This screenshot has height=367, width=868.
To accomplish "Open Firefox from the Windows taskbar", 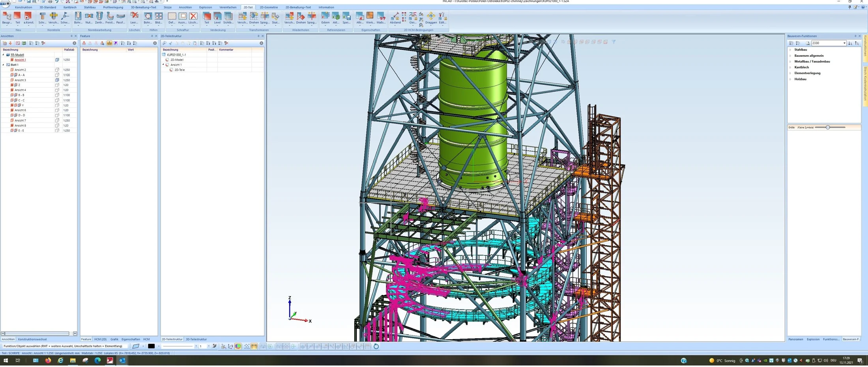I will pos(48,361).
